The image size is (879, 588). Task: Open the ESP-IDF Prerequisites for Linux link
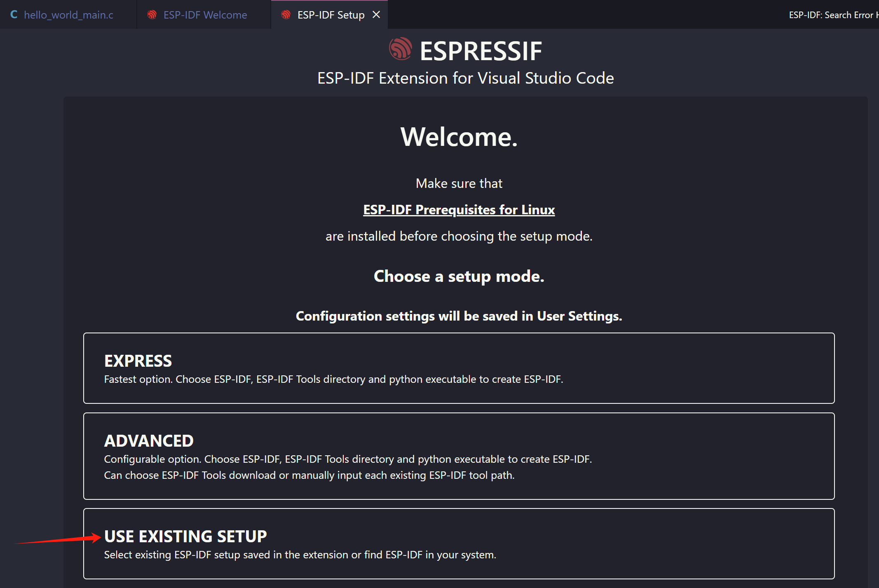458,209
